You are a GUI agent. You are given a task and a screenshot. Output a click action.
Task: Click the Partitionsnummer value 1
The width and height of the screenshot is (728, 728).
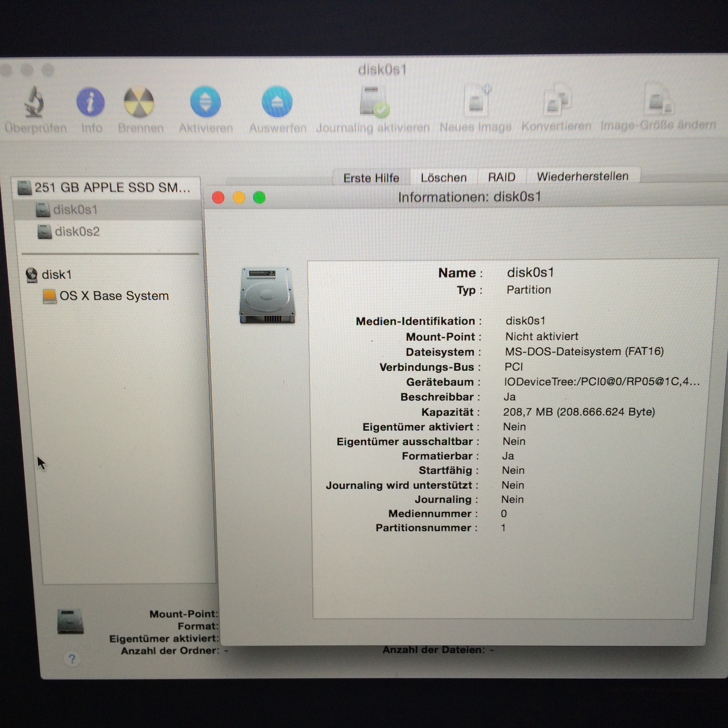[503, 528]
